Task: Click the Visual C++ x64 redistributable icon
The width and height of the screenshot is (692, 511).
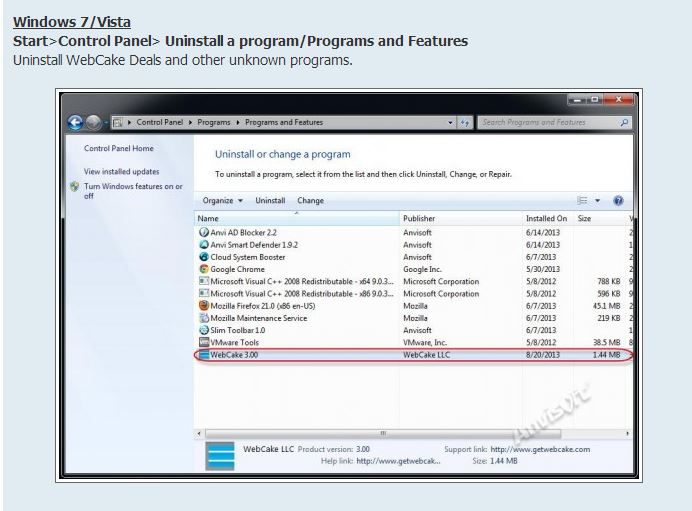Action: pyautogui.click(x=203, y=281)
